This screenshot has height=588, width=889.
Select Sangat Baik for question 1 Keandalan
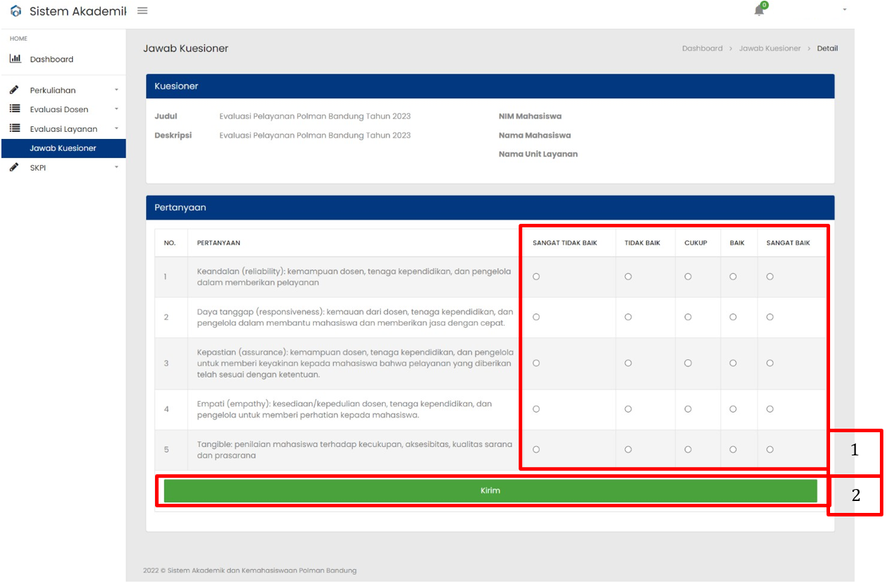(x=770, y=276)
